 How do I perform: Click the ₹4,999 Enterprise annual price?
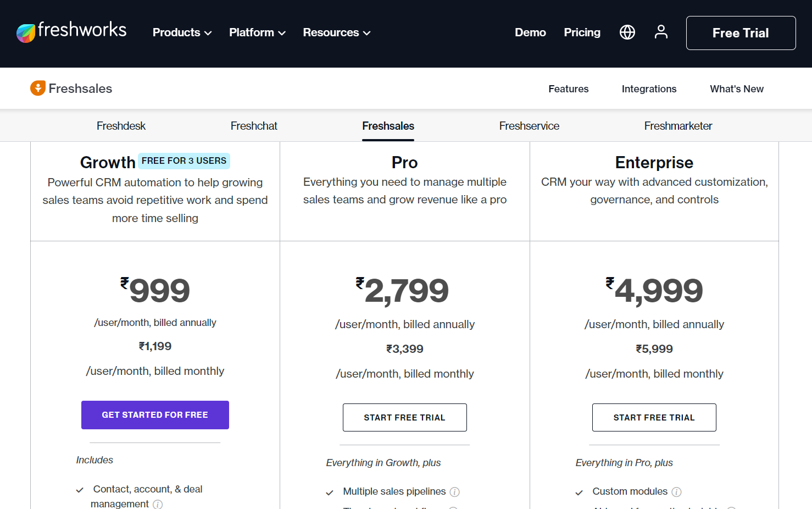tap(654, 291)
